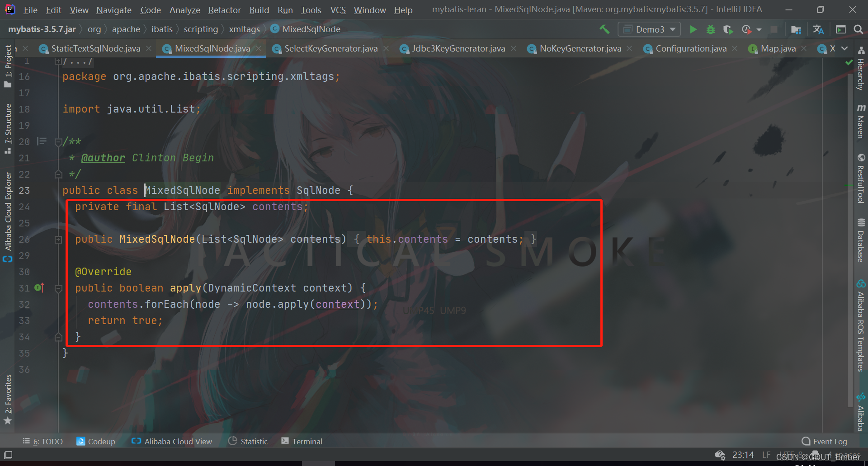
Task: Open the Terminal tool window
Action: 302,441
